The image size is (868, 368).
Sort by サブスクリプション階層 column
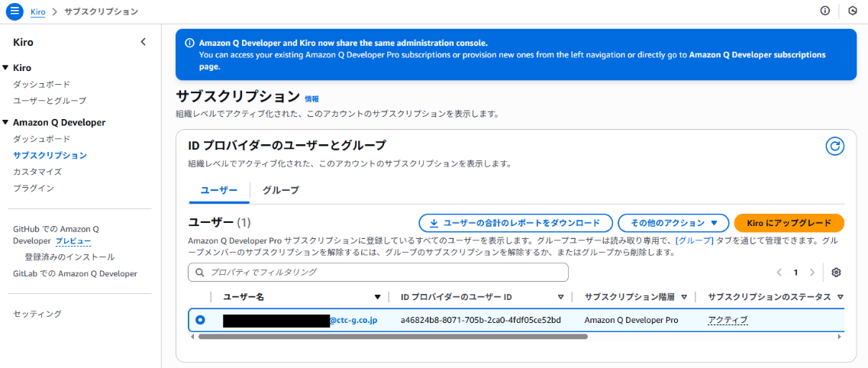(x=684, y=297)
